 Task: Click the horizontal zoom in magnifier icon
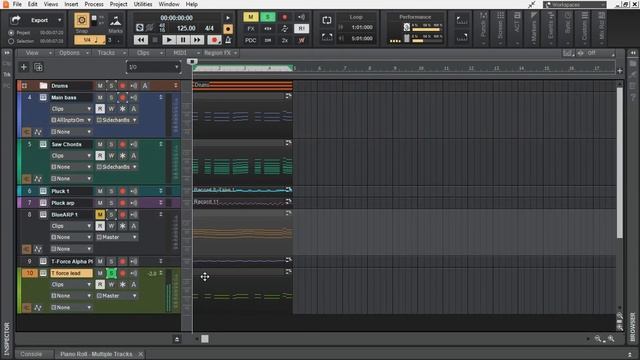coord(611,338)
